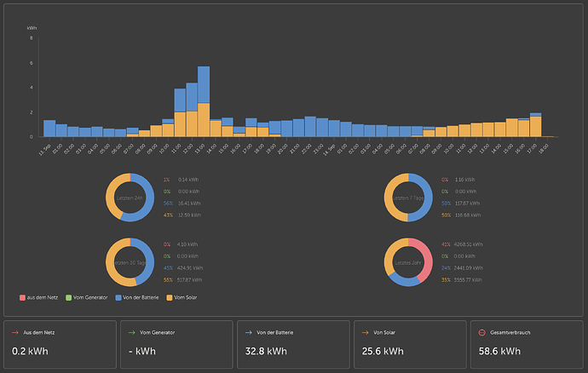
Task: Click the orange '35%' percentage
Action: pyautogui.click(x=446, y=280)
